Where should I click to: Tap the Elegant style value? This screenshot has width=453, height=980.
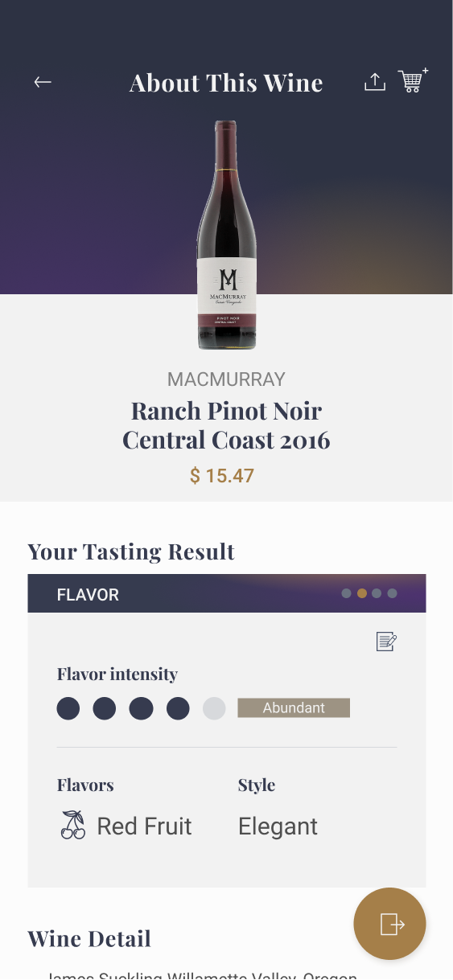point(278,826)
